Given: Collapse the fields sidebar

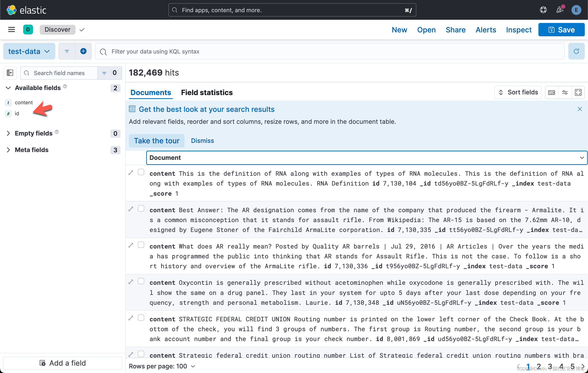Looking at the screenshot, I should pyautogui.click(x=10, y=73).
